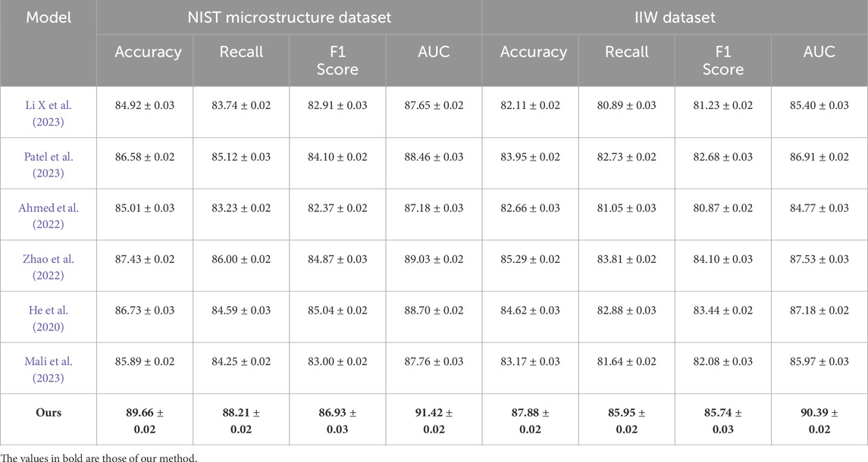Follow the Ahmed et al. (2022) citation link
The image size is (868, 462).
click(48, 214)
